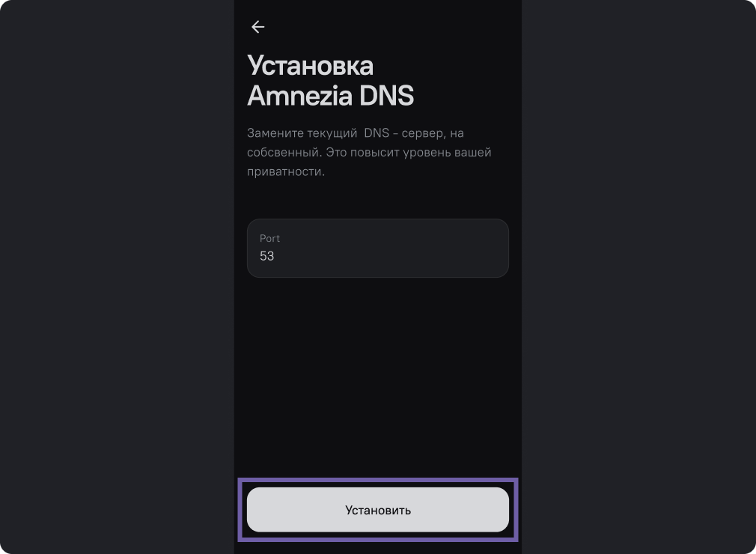Click the word сервер in the description
Screen dimensions: 756x554
424,133
